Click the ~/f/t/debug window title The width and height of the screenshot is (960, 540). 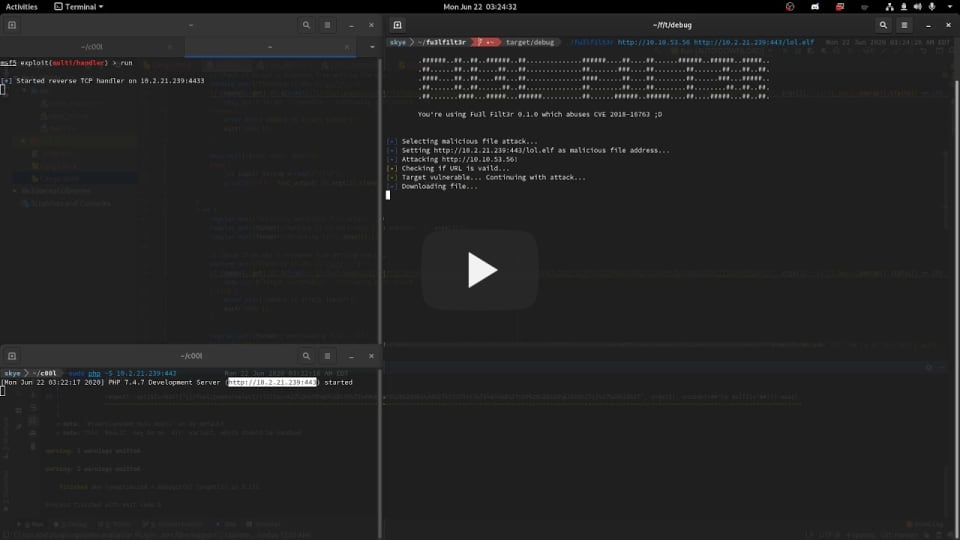(x=672, y=25)
